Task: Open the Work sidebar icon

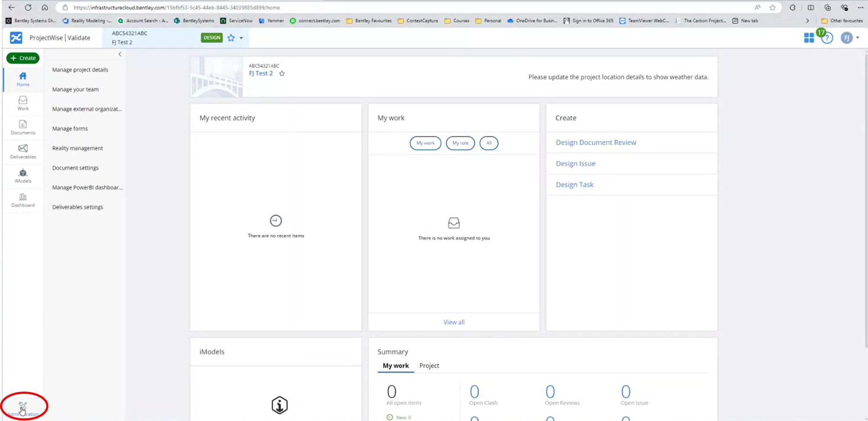Action: tap(23, 103)
